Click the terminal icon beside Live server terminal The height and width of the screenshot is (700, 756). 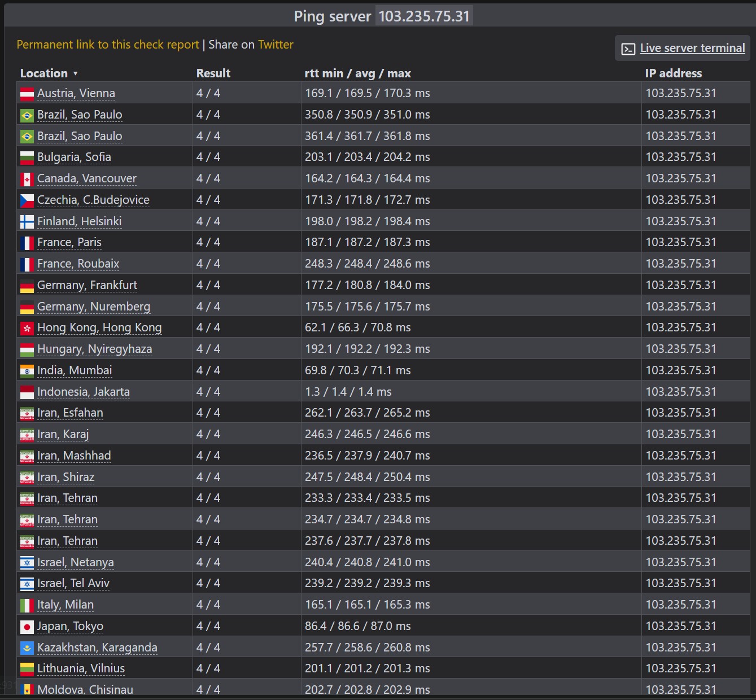628,49
